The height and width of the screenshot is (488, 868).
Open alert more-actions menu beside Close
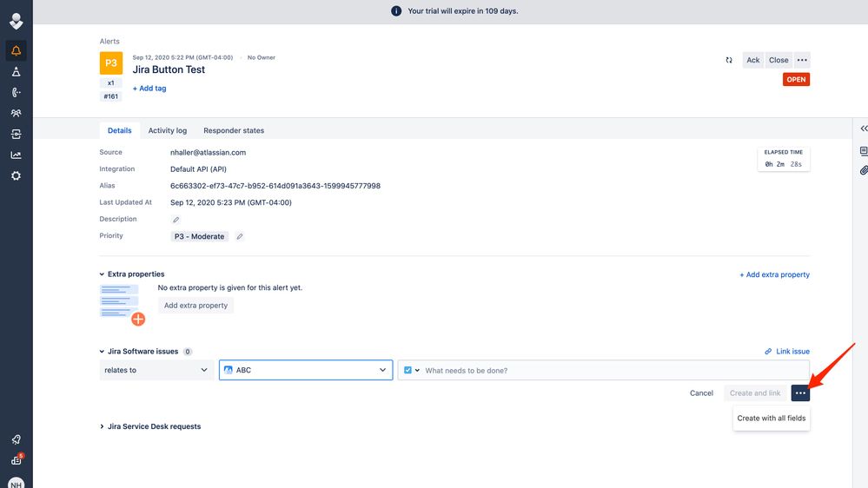(802, 60)
